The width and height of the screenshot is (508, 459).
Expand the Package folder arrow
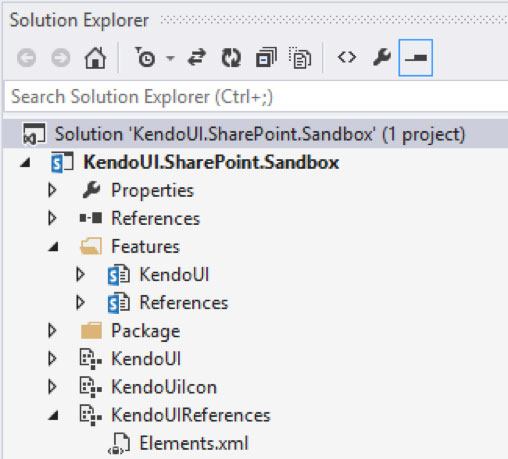[x=52, y=331]
